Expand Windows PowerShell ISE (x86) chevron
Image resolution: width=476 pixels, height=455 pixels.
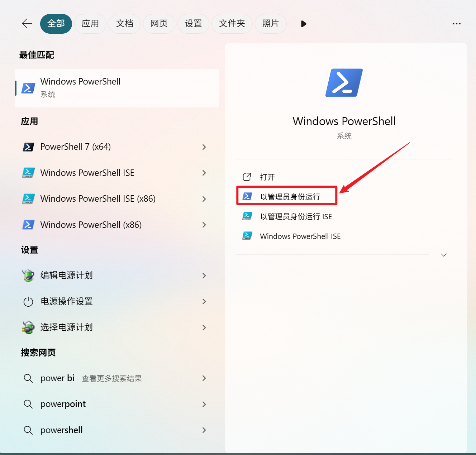204,199
